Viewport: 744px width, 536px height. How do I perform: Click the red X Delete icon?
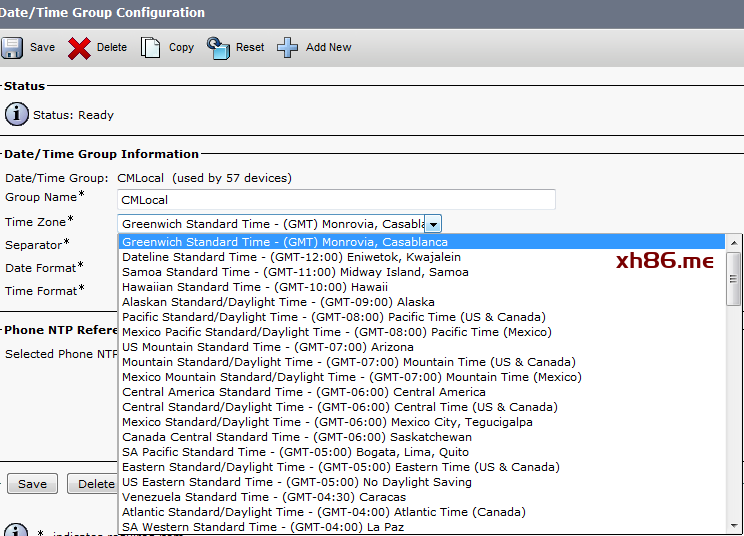pyautogui.click(x=80, y=47)
